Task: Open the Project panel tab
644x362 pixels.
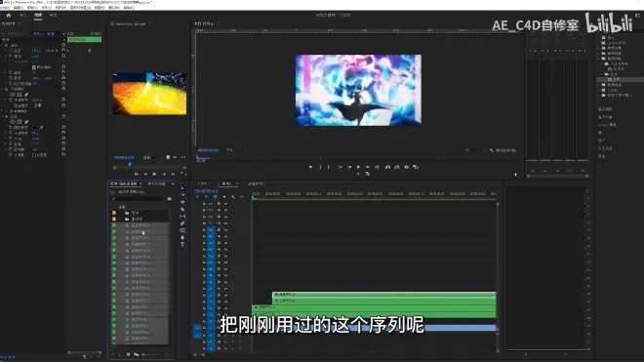Action: [125, 183]
